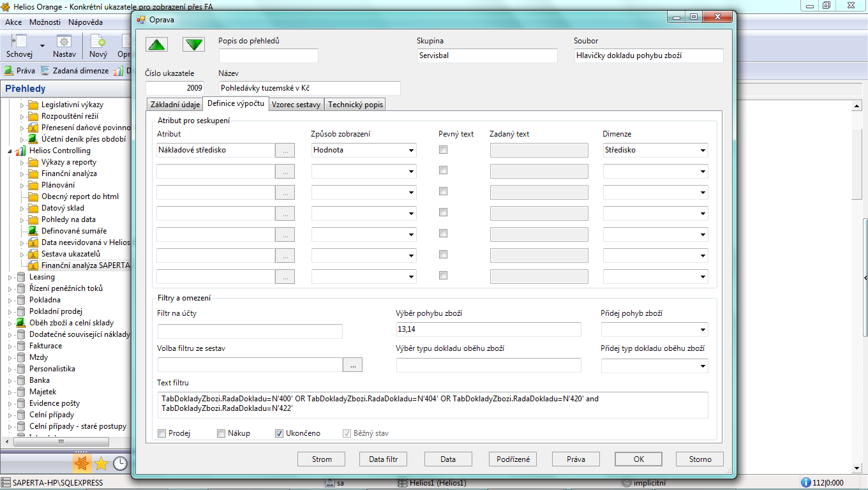Screen dimensions: 868x490
Task: Open the Nastav settings icon
Action: (x=64, y=41)
